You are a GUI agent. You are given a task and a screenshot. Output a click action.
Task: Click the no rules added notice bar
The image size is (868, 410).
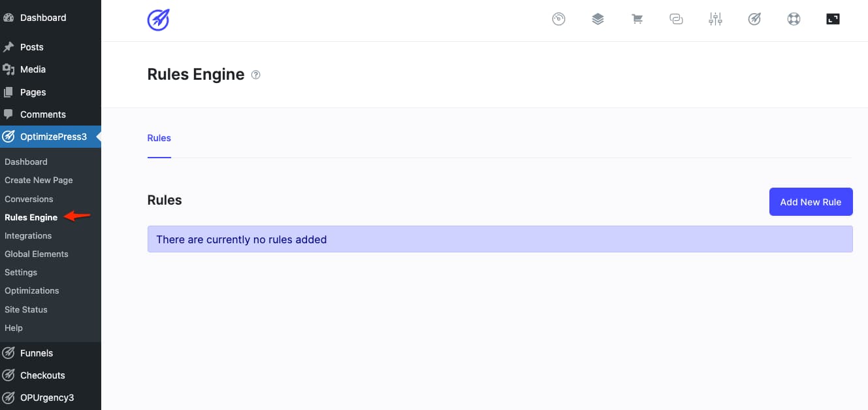tap(500, 239)
